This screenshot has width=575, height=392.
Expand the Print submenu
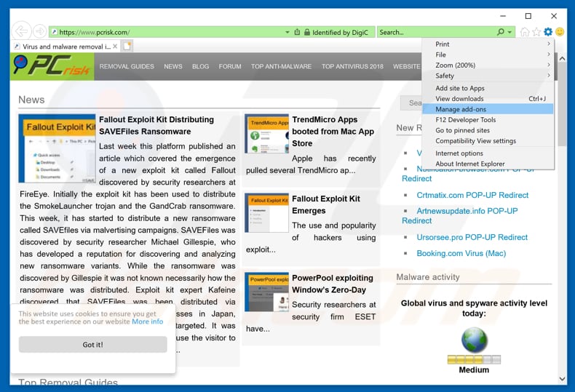pyautogui.click(x=488, y=44)
